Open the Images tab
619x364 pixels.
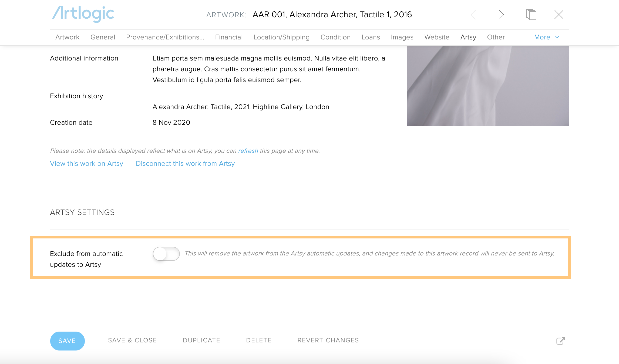[x=402, y=37]
